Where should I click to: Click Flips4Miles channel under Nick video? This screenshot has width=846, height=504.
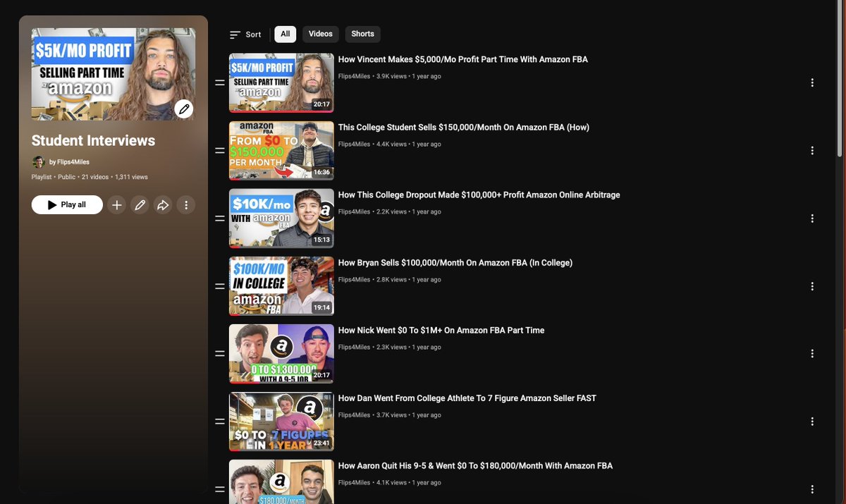[x=354, y=347]
